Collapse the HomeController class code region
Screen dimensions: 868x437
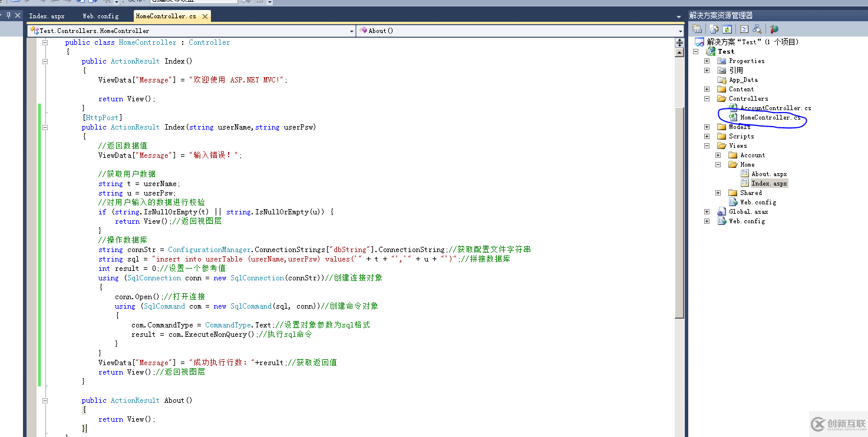click(x=45, y=42)
